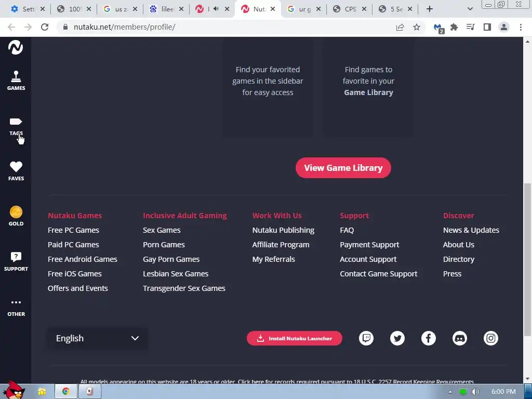This screenshot has width=532, height=399.
Task: Visit the Discord social icon
Action: pos(460,338)
